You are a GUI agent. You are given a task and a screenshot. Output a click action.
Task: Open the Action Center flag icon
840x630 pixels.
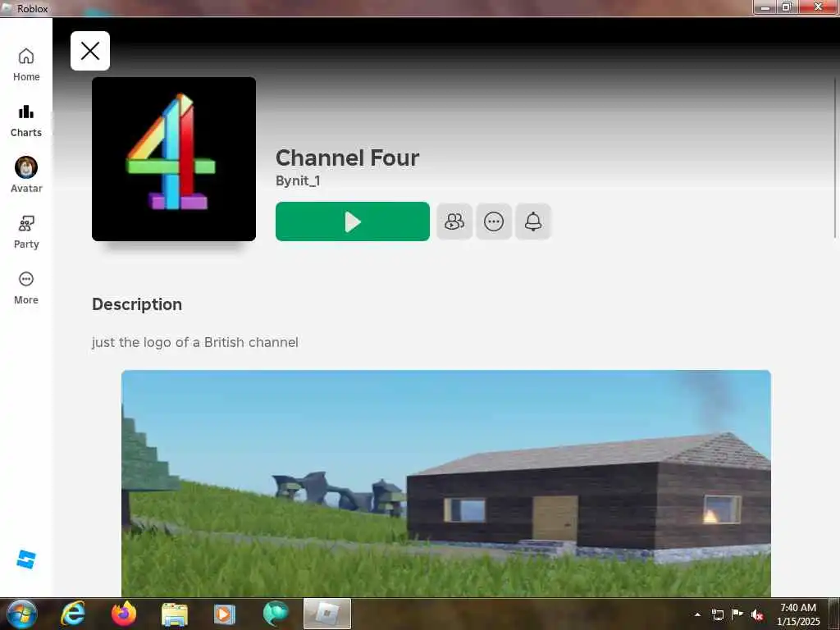tap(737, 614)
